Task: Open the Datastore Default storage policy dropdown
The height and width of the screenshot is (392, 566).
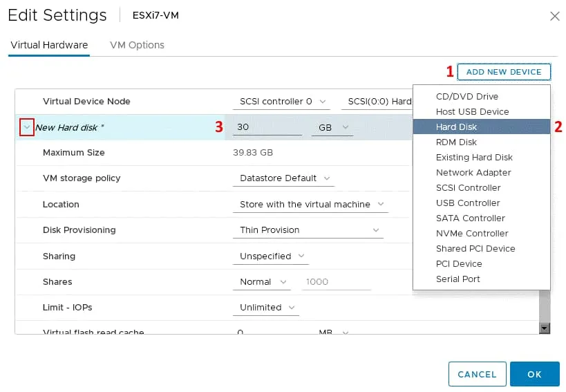Action: coord(283,178)
